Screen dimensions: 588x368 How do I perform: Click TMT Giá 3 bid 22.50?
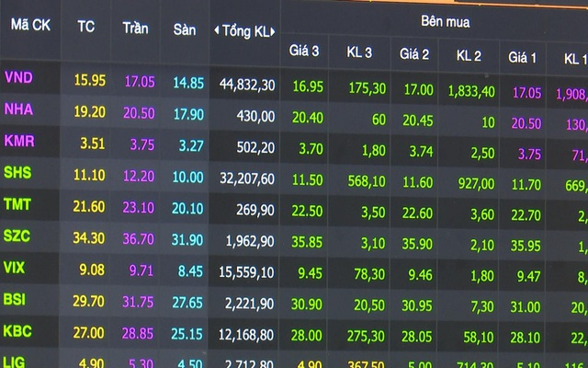307,211
